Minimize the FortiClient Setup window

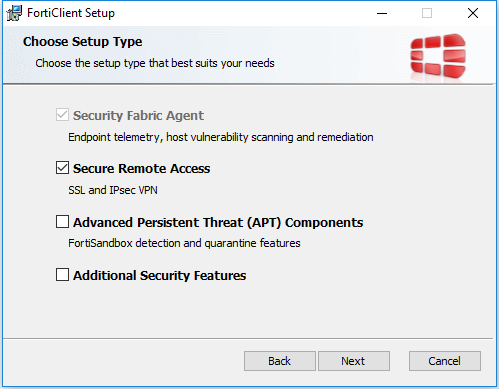point(382,13)
